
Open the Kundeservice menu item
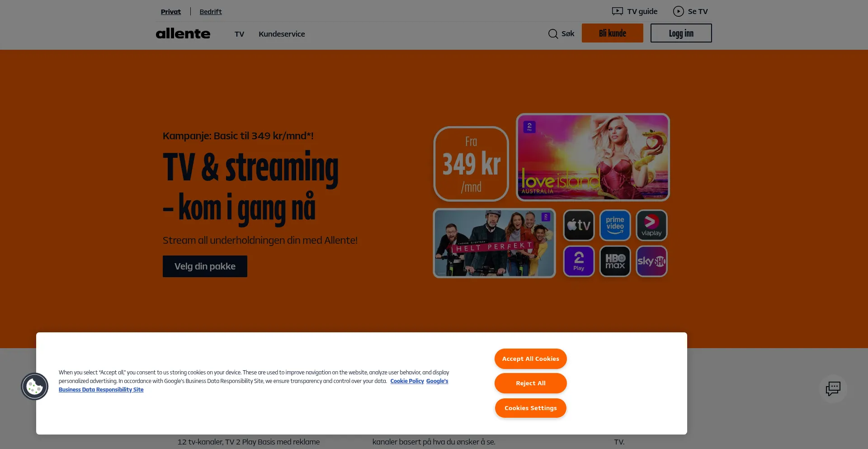tap(282, 34)
